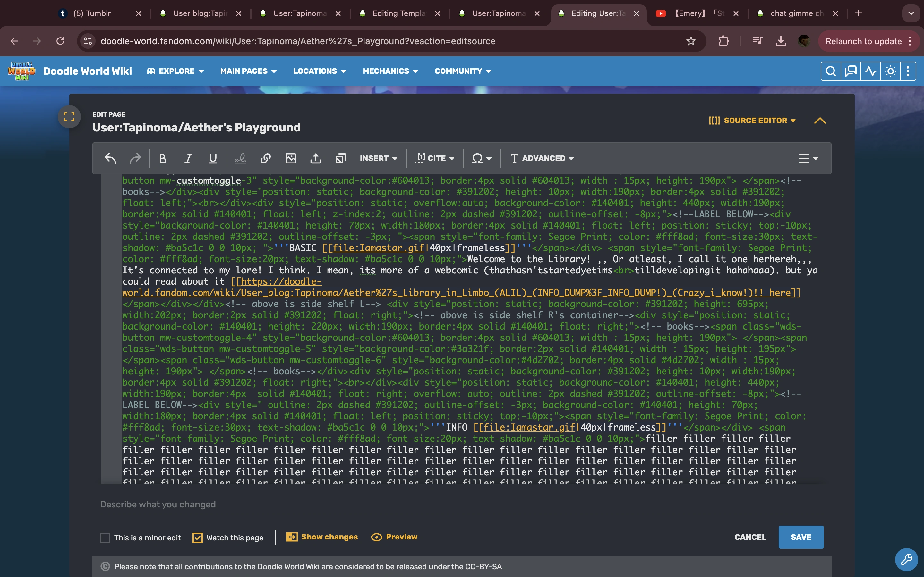
Task: Click the SAVE button
Action: 801,537
